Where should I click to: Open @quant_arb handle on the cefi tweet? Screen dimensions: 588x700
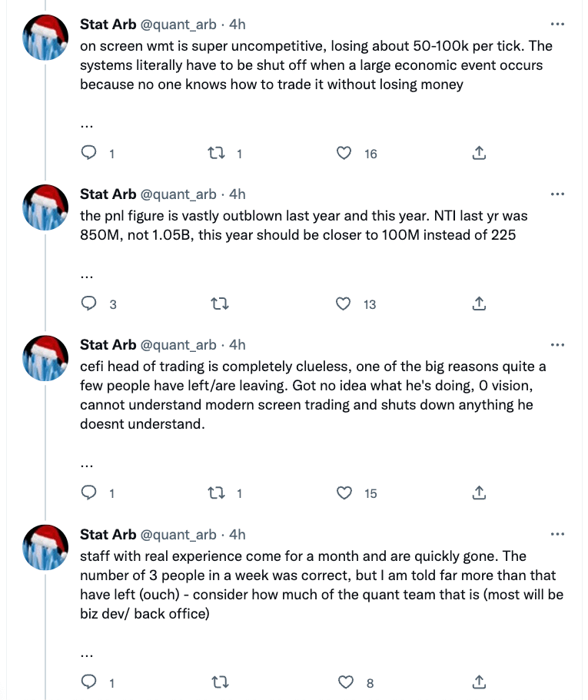coord(178,344)
